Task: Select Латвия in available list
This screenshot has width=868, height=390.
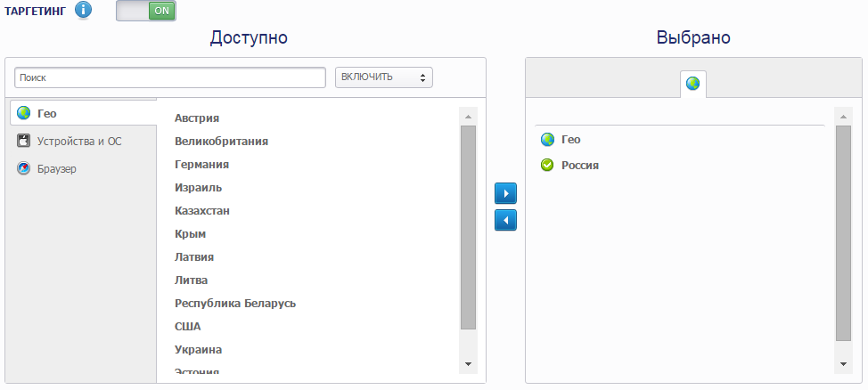Action: (194, 257)
